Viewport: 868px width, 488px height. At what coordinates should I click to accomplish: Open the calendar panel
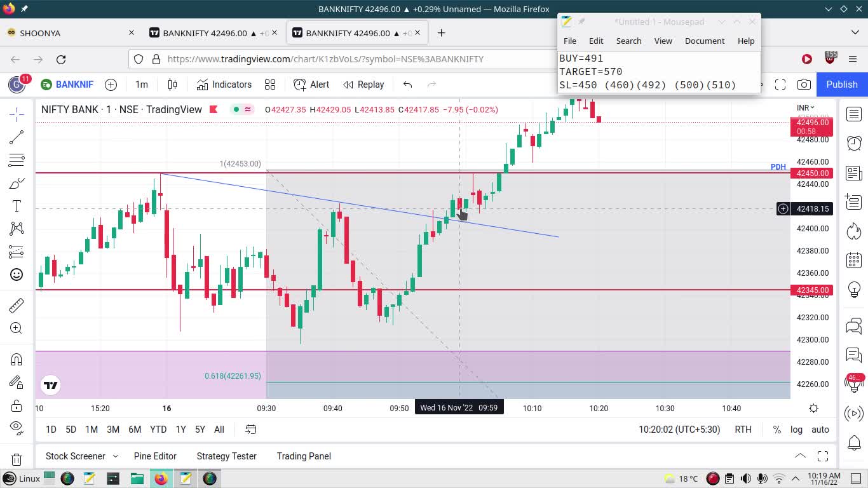[854, 261]
